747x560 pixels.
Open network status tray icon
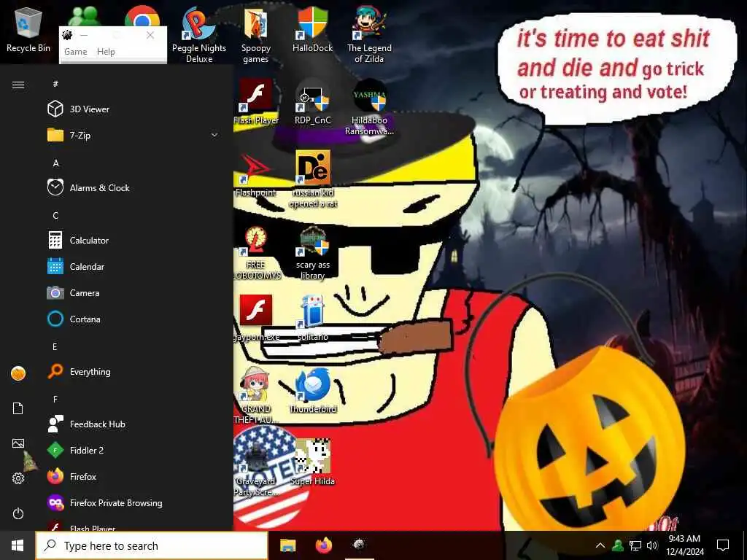(635, 545)
